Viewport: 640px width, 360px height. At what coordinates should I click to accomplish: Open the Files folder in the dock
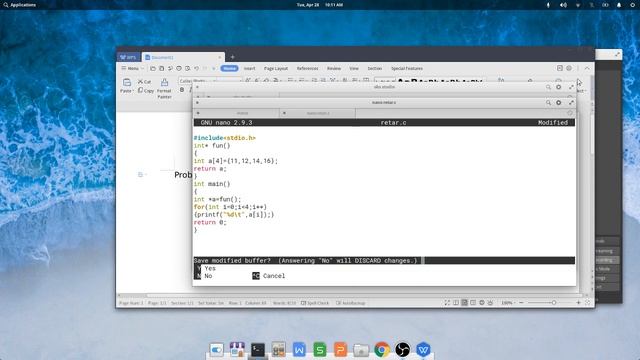pyautogui.click(x=361, y=350)
